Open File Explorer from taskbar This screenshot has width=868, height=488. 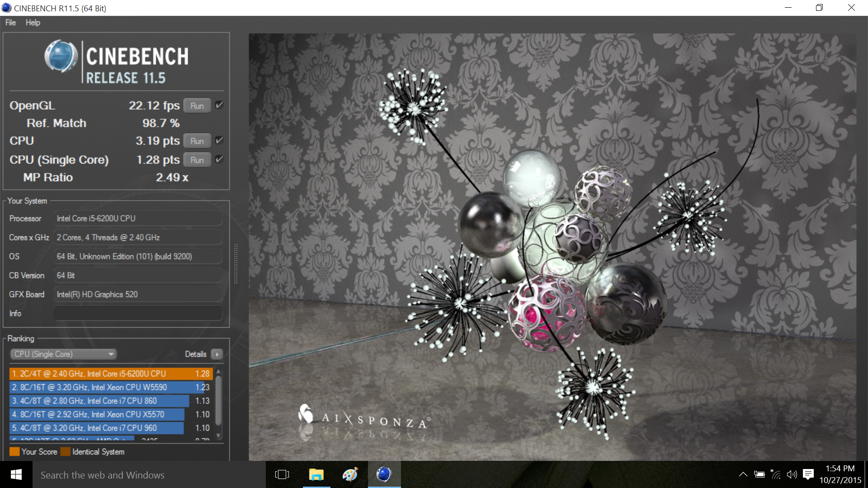point(316,474)
